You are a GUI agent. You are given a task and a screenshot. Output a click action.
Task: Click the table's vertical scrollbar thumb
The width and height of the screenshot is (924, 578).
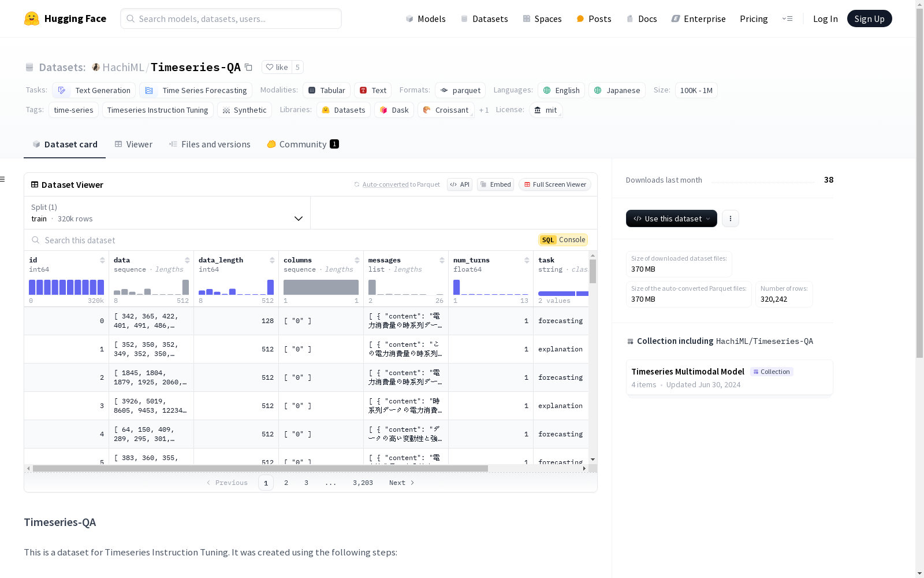coord(593,271)
